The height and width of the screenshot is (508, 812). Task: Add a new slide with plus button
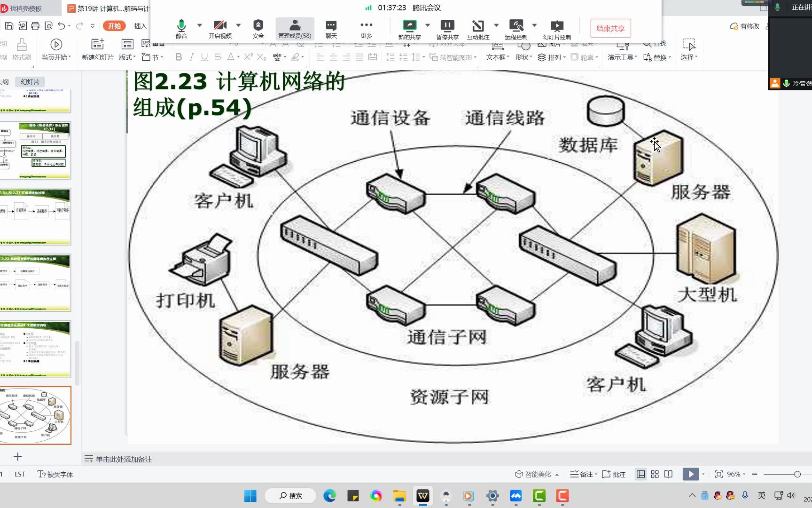click(x=18, y=457)
